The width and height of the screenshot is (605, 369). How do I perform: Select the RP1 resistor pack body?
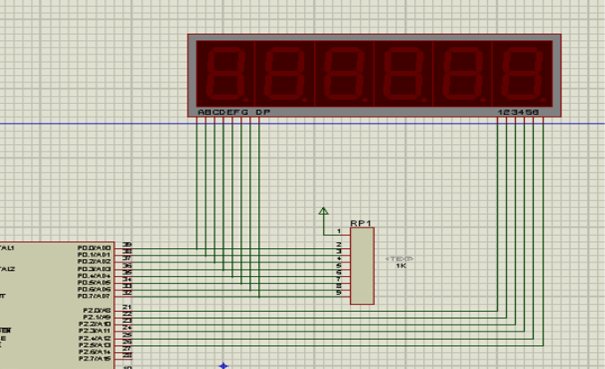[362, 266]
